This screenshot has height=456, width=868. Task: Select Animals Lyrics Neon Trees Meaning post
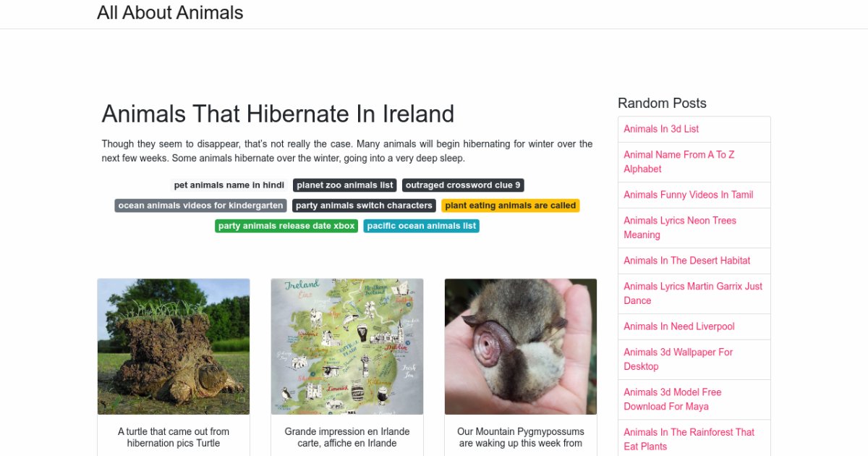click(x=679, y=227)
